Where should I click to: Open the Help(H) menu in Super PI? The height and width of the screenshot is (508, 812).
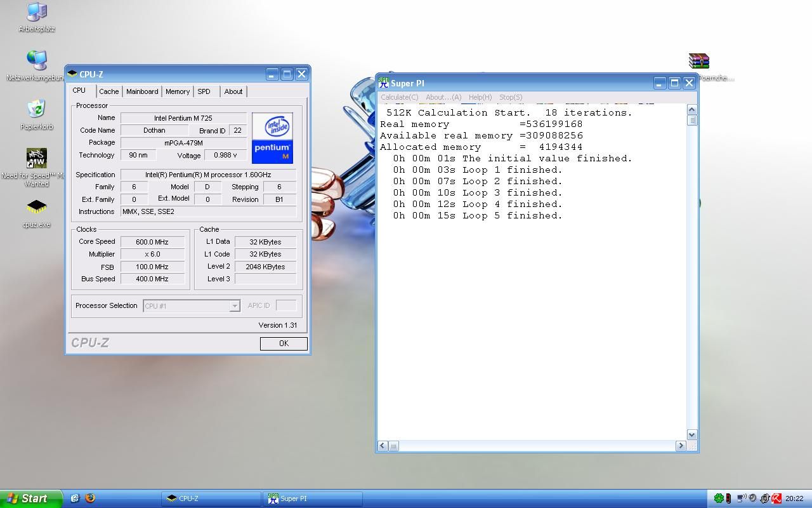pyautogui.click(x=480, y=97)
